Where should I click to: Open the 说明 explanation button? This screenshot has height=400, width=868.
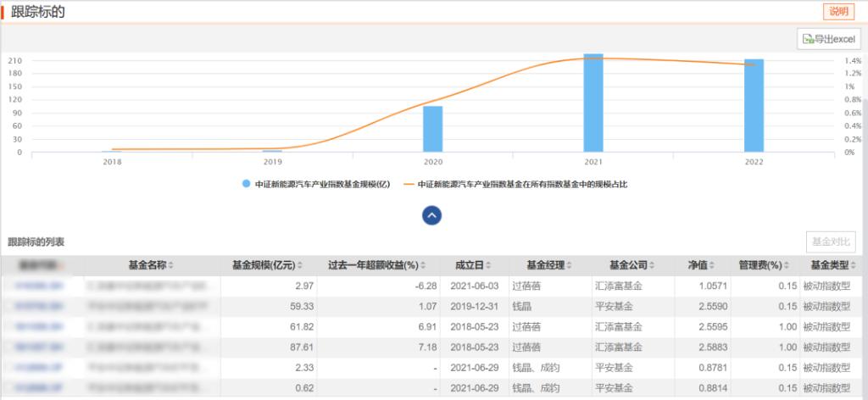click(838, 12)
